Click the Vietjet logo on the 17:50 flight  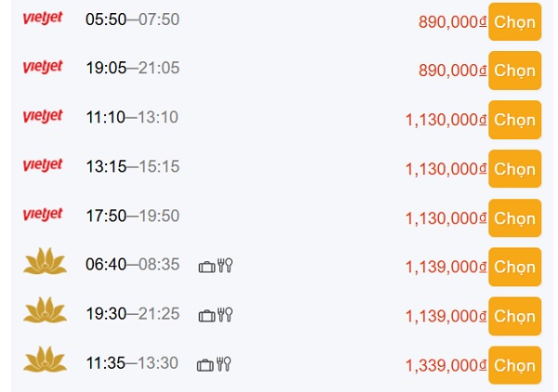click(x=43, y=215)
